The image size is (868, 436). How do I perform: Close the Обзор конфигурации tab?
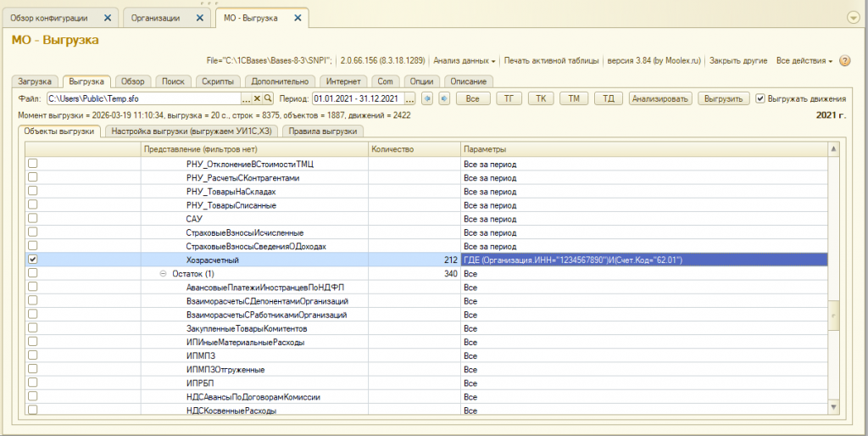coord(106,18)
